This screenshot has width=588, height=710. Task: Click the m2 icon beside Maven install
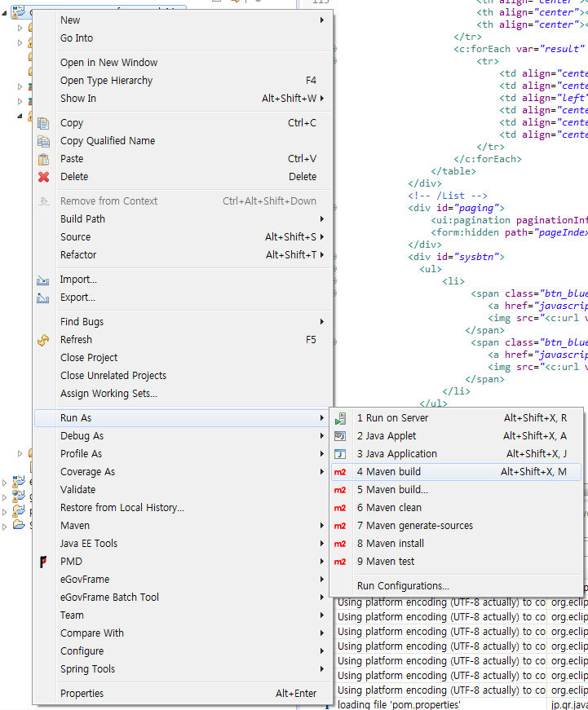[340, 544]
